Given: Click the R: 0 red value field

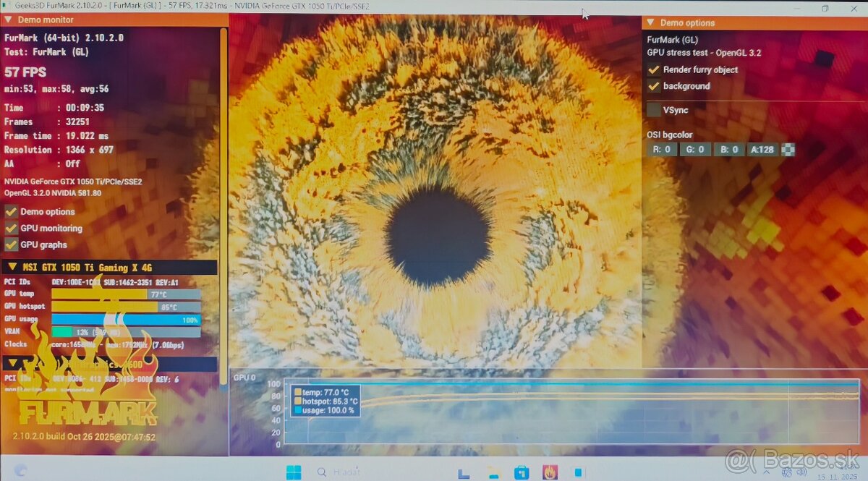Looking at the screenshot, I should tap(662, 150).
